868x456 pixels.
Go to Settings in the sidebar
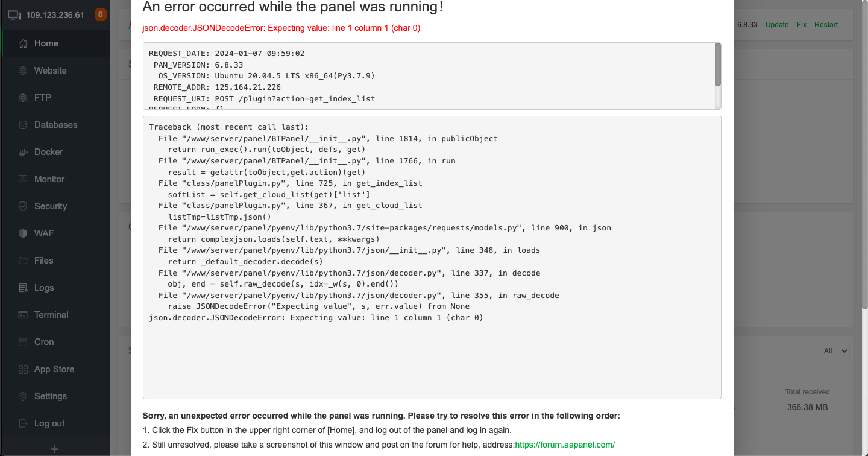point(50,396)
